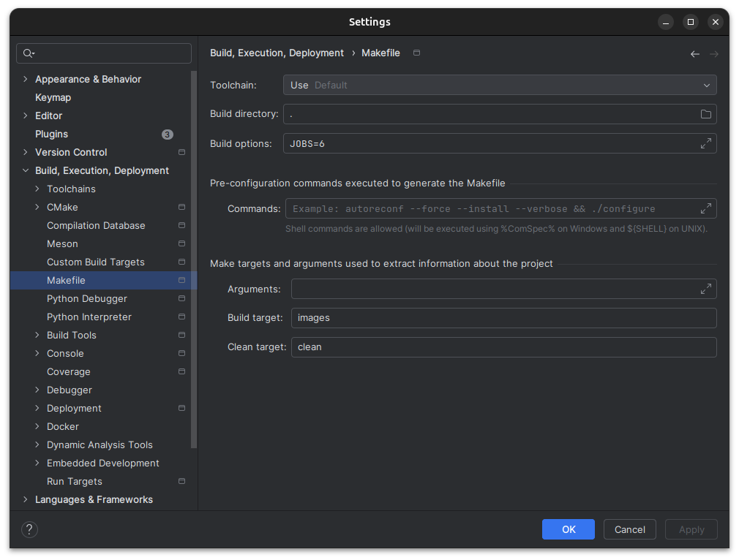Click project icon next to Build Tools
Image resolution: width=739 pixels, height=560 pixels.
click(x=181, y=335)
